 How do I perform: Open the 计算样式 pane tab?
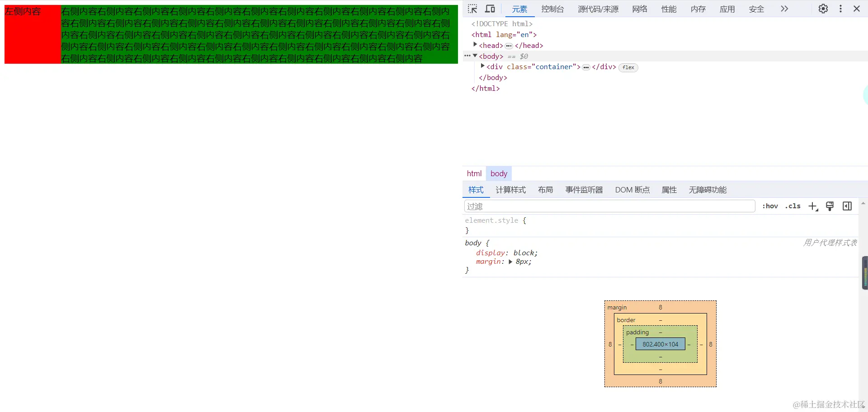click(x=511, y=190)
